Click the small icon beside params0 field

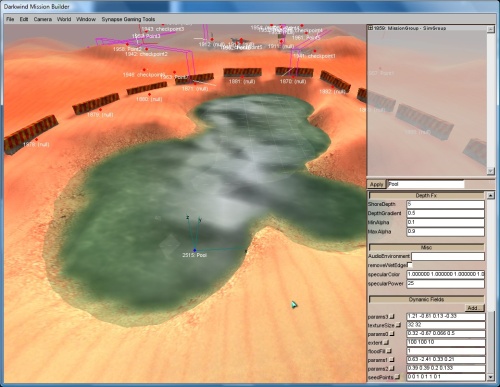[392, 334]
